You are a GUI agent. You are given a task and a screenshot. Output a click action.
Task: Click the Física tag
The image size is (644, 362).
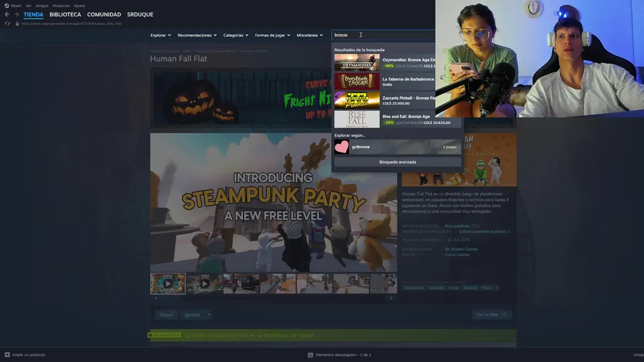[x=486, y=288]
